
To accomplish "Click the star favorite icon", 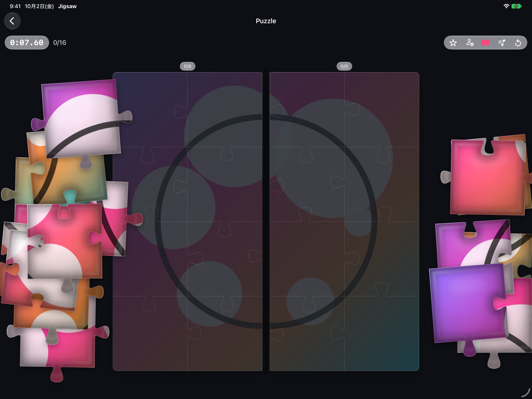I will tap(453, 43).
